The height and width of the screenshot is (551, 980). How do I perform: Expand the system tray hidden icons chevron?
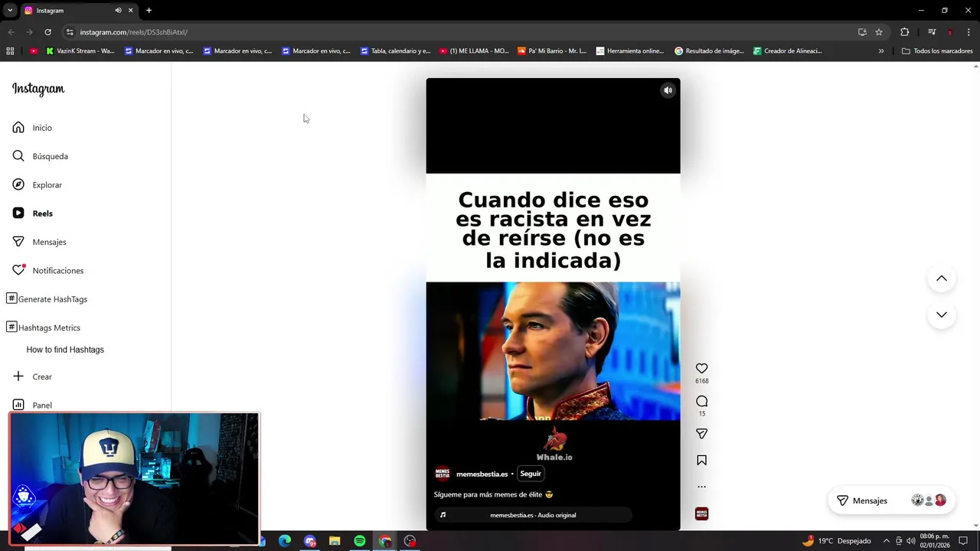(x=885, y=541)
